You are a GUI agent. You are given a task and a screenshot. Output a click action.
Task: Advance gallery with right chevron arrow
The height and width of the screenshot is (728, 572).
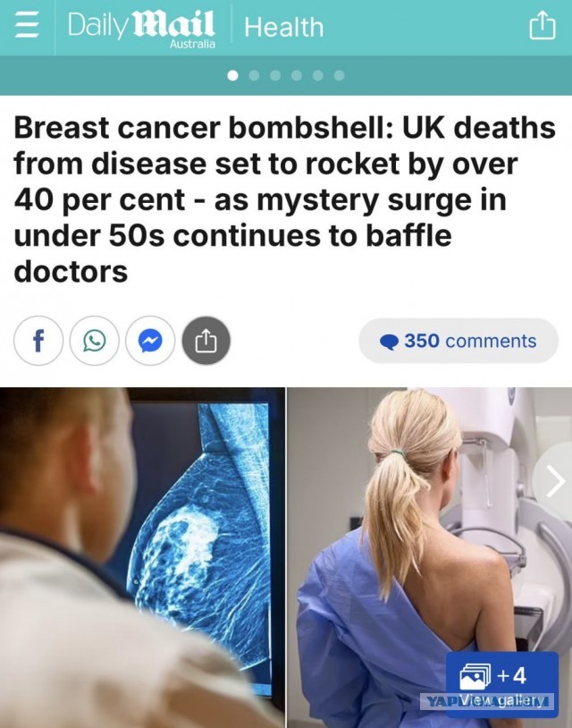pyautogui.click(x=554, y=481)
